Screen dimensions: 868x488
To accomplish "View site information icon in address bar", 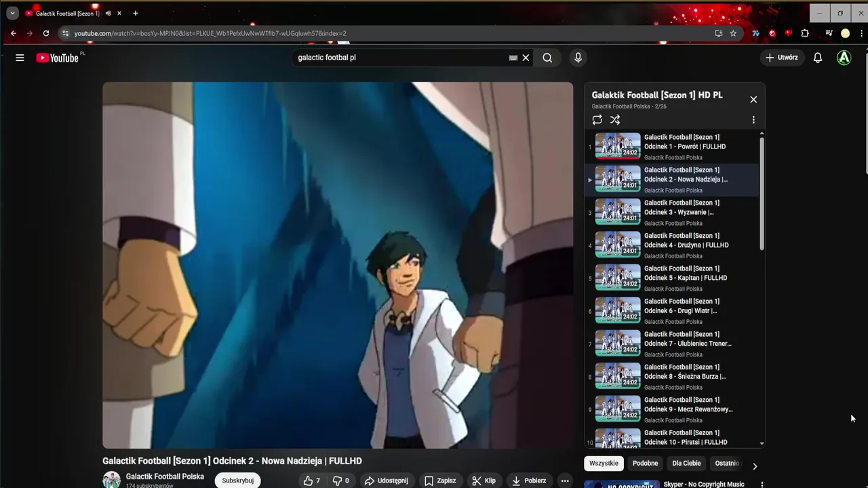I will tap(65, 33).
